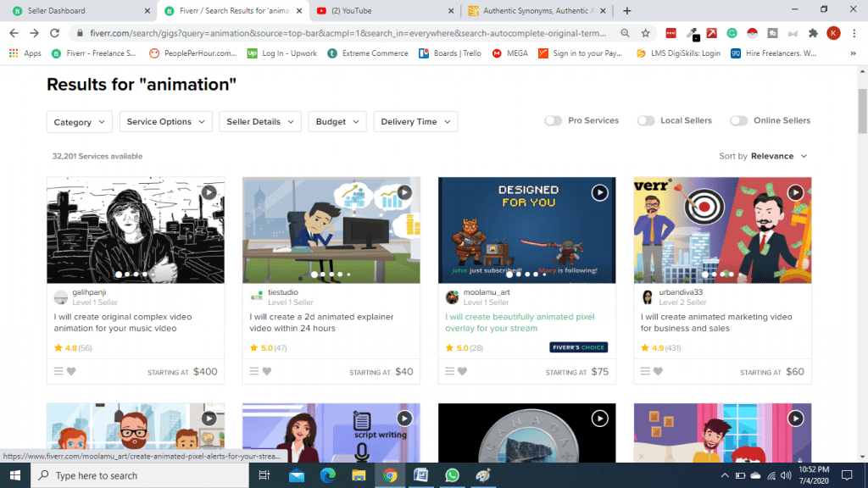This screenshot has height=488, width=868.
Task: Open the MEGA bookmark
Action: [510, 53]
